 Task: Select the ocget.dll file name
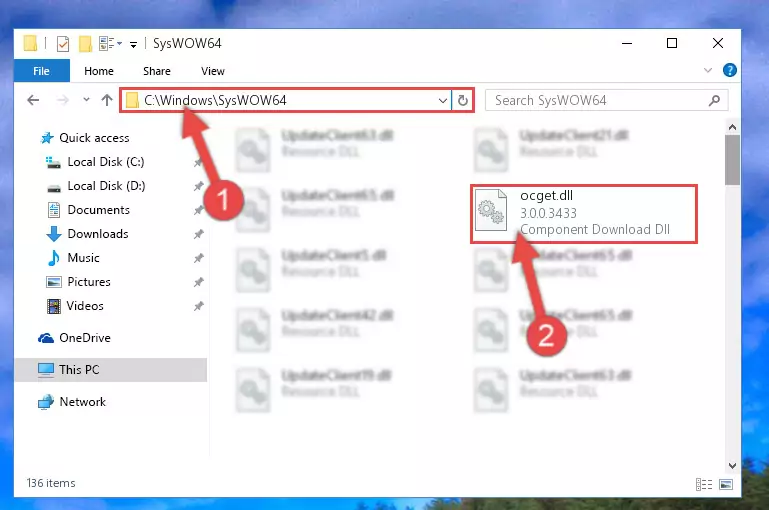coord(546,196)
